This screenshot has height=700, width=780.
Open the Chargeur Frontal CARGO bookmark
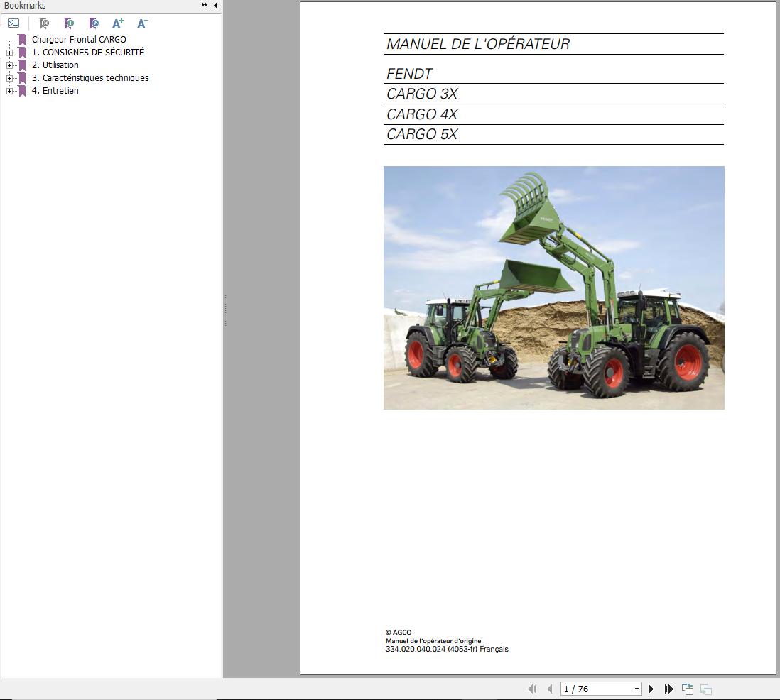tap(79, 39)
